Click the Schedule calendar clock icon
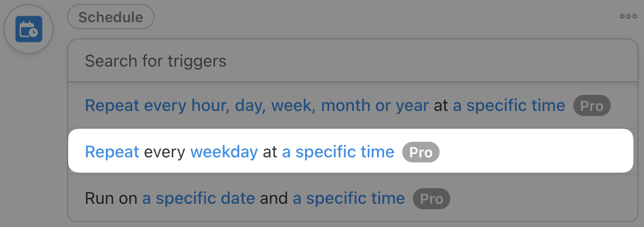 click(28, 29)
